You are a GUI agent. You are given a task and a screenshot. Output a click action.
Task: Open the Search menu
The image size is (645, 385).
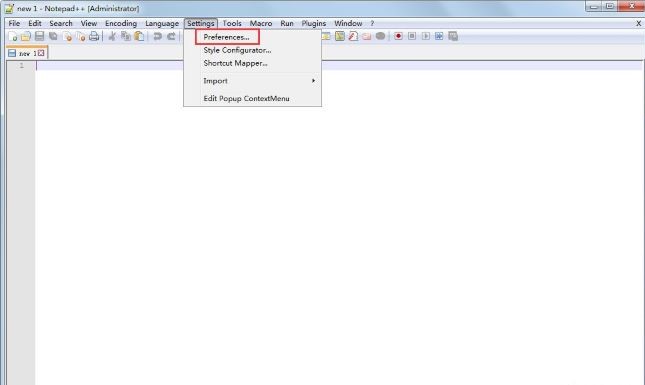pyautogui.click(x=61, y=23)
